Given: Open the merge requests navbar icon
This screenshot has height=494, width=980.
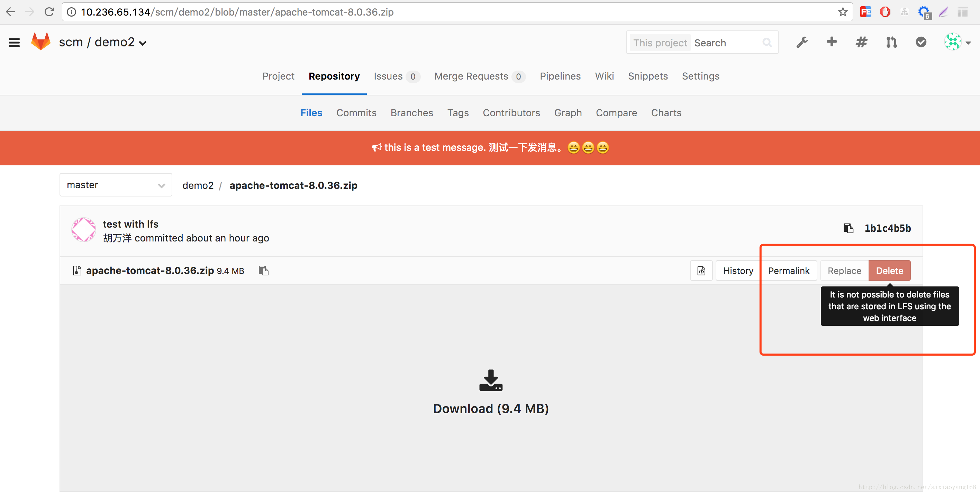Looking at the screenshot, I should tap(891, 42).
